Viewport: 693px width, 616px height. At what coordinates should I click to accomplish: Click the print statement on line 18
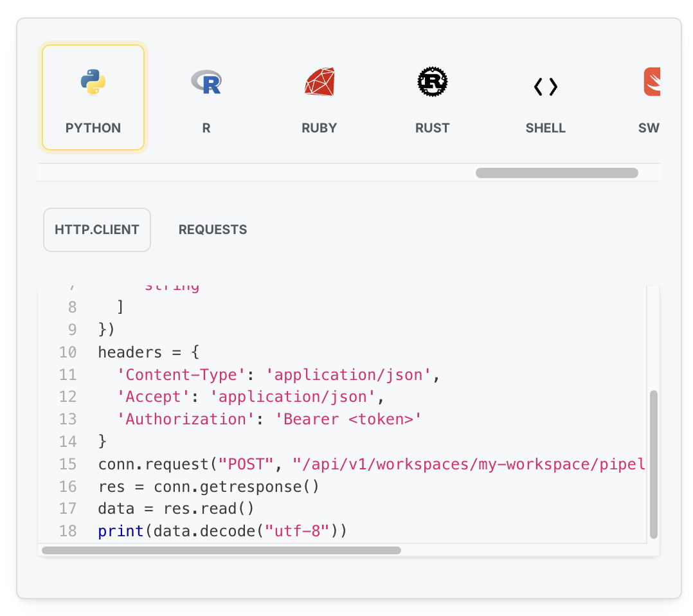[x=222, y=530]
